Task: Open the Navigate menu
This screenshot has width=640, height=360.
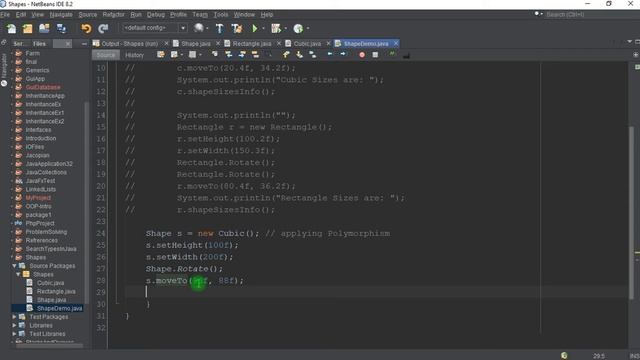Action: tap(61, 14)
